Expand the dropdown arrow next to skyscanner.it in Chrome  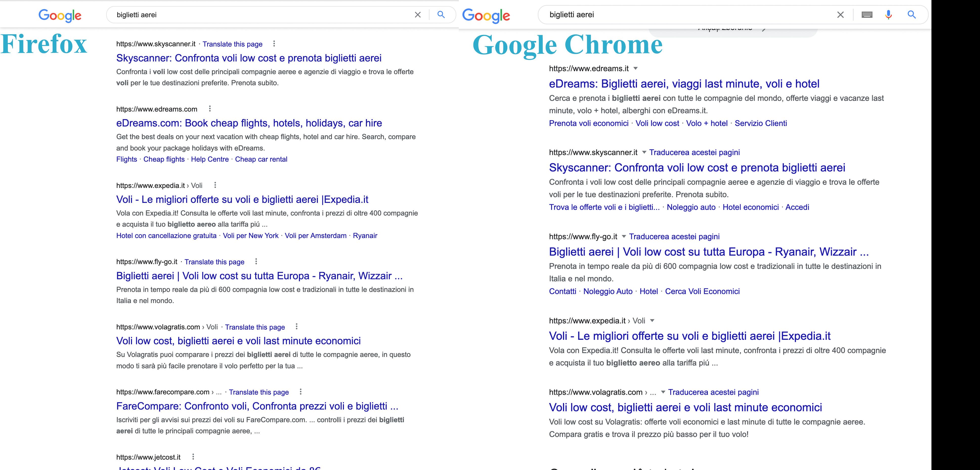point(644,152)
